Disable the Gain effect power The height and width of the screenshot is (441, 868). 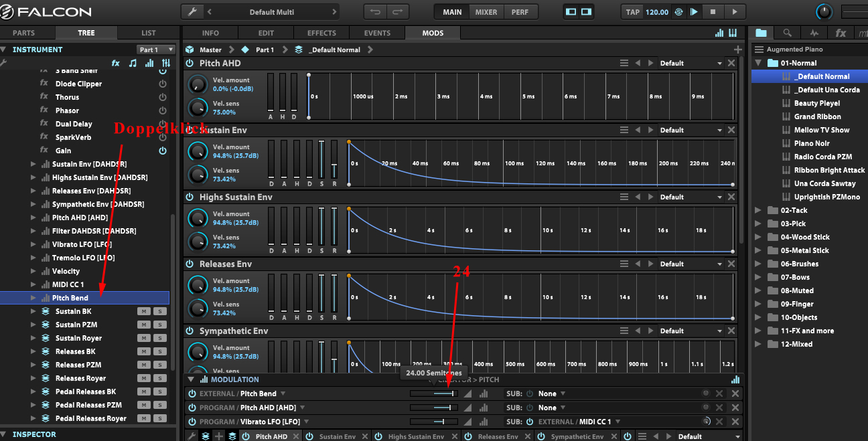point(162,151)
